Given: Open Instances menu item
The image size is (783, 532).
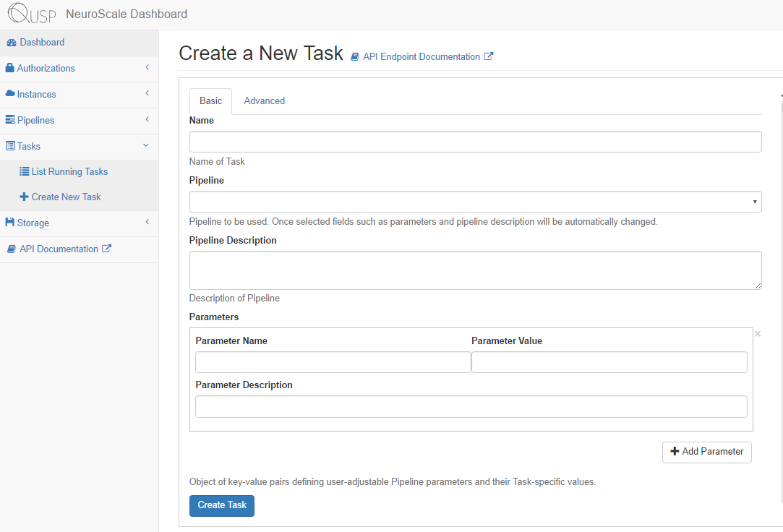Looking at the screenshot, I should 80,94.
